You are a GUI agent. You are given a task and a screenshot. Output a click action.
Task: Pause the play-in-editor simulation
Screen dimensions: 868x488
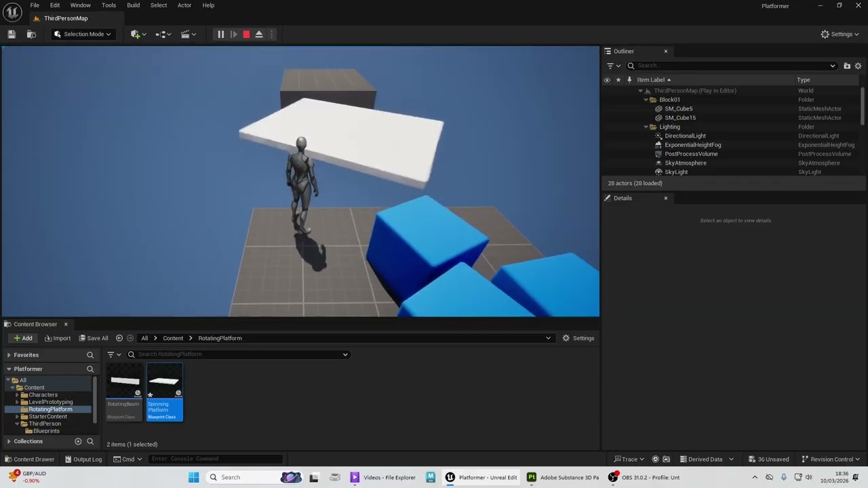coord(220,34)
